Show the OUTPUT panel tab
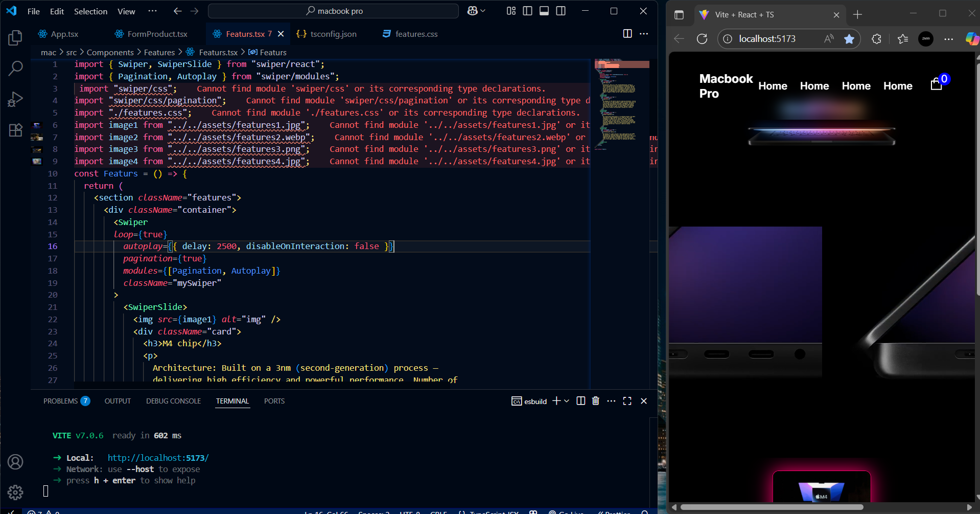Image resolution: width=980 pixels, height=514 pixels. coord(118,401)
